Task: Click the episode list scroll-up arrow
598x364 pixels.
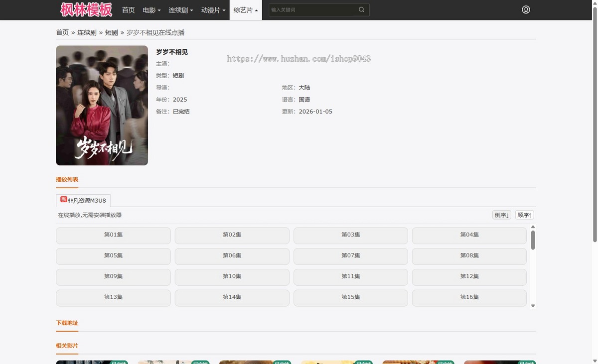Action: point(533,227)
